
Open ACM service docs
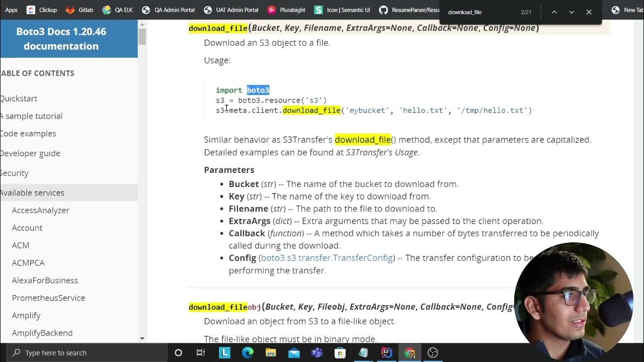[21, 245]
